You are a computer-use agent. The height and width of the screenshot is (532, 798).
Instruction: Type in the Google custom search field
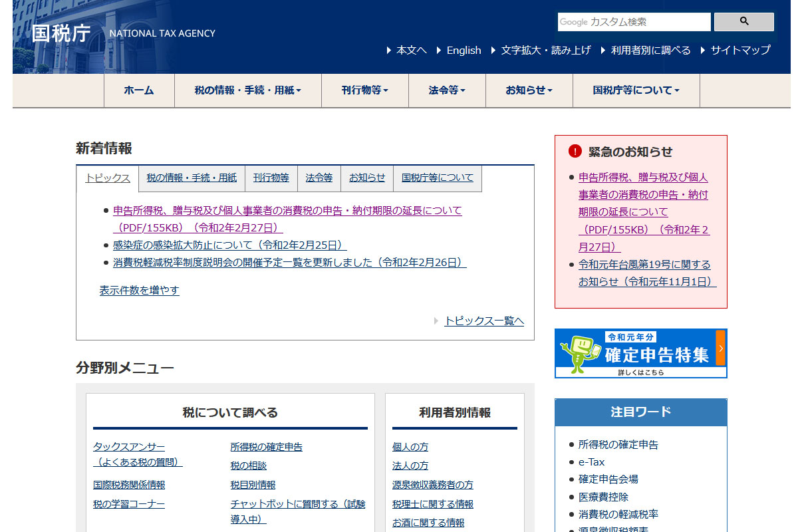click(x=634, y=22)
